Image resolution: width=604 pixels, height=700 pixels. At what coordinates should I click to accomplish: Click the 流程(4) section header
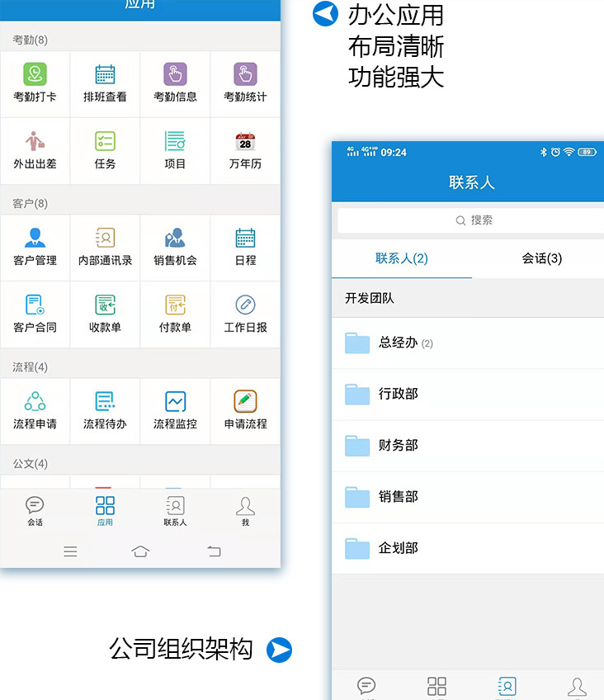tap(140, 367)
